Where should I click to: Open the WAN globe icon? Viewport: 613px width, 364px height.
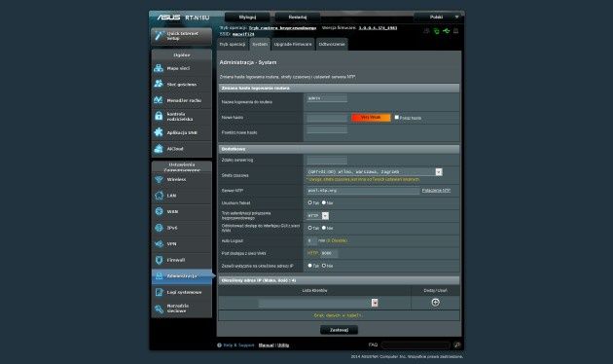coord(159,211)
